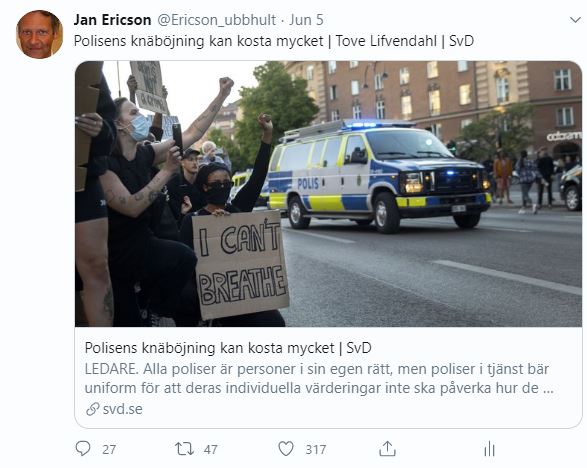
Task: Open the svd.se domain link
Action: [x=123, y=409]
